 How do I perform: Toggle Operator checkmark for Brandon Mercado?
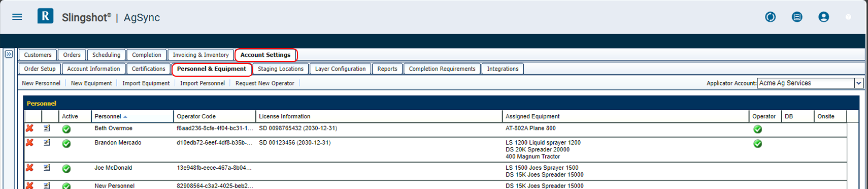tap(757, 144)
